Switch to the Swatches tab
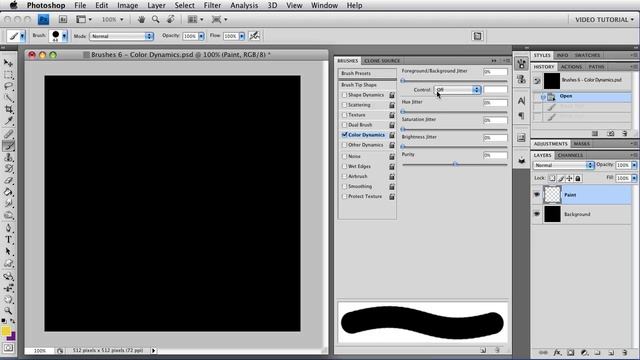The image size is (640, 360). click(x=587, y=55)
